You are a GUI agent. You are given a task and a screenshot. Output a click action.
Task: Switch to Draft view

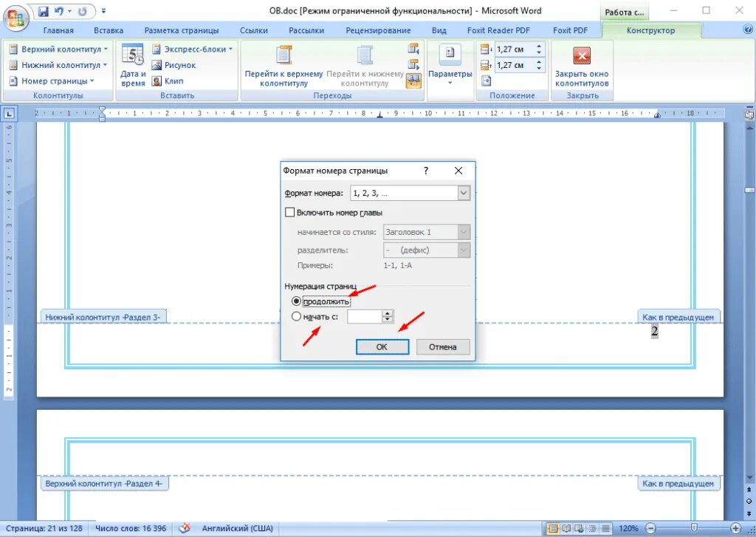tap(605, 528)
